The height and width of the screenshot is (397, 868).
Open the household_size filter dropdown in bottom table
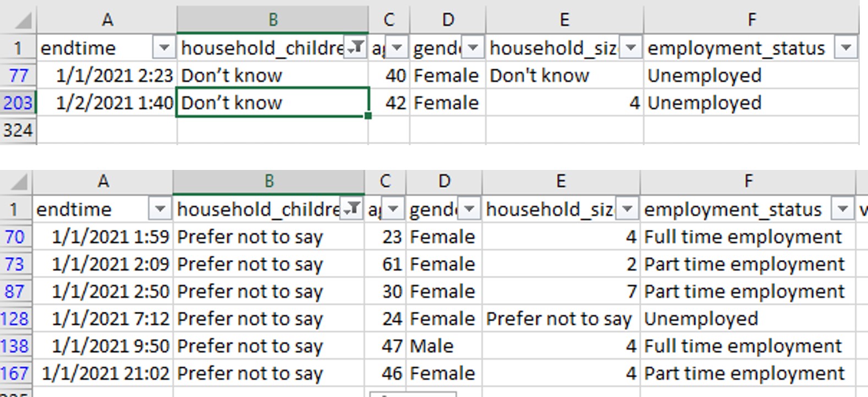(x=628, y=209)
